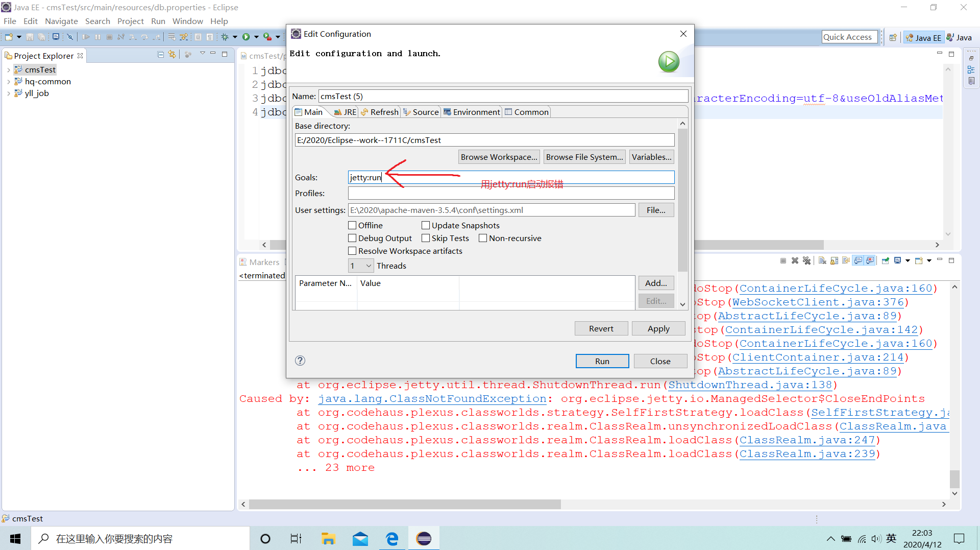Open dialog help question mark icon
This screenshot has width=980, height=550.
300,361
